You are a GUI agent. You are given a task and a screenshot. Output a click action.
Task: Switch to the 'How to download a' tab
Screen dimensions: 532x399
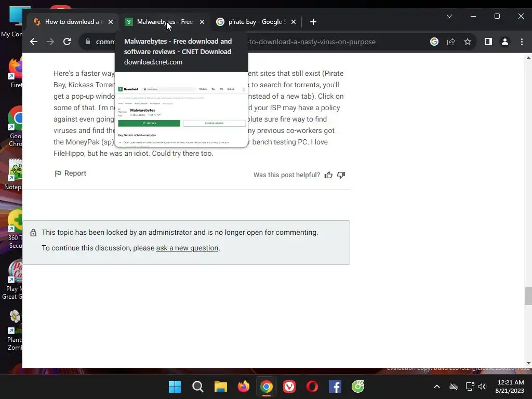pyautogui.click(x=72, y=22)
